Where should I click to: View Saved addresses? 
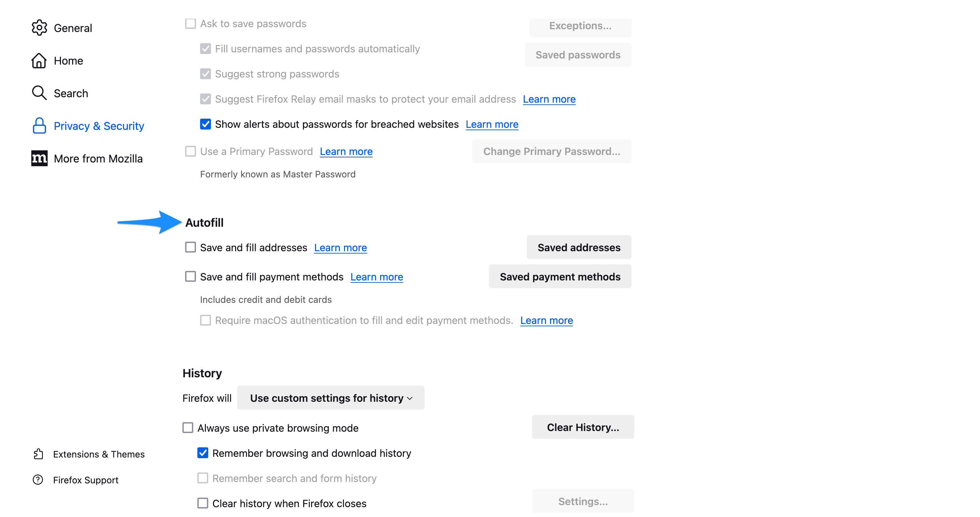(578, 247)
